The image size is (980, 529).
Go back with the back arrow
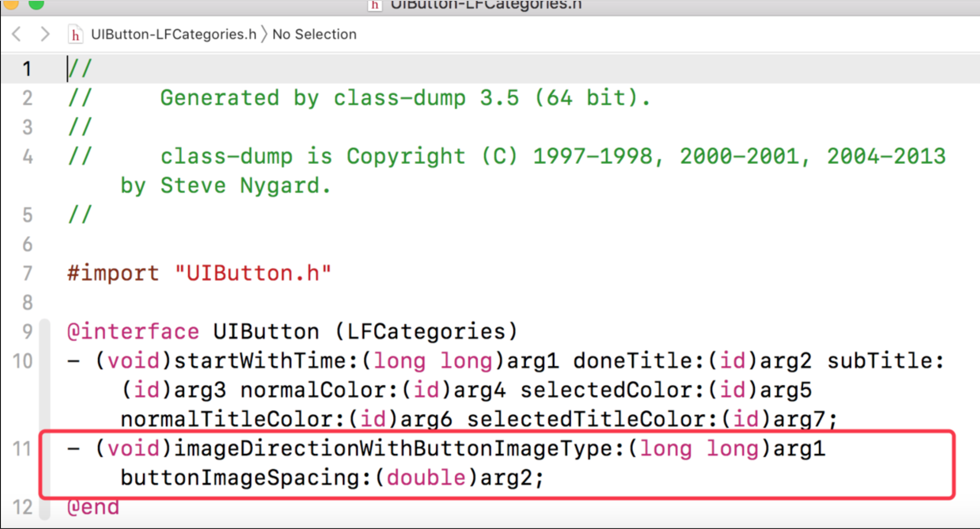pyautogui.click(x=17, y=34)
